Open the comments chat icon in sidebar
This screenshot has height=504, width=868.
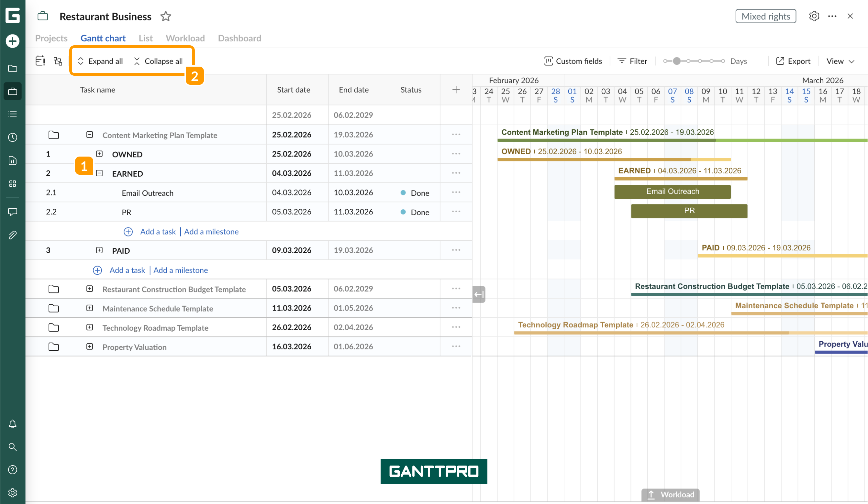click(x=12, y=212)
